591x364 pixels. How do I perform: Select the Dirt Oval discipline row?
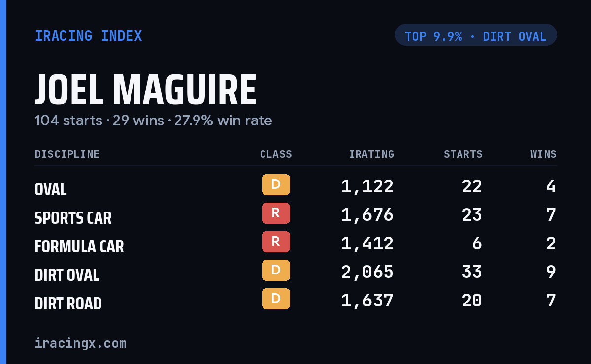(x=295, y=272)
